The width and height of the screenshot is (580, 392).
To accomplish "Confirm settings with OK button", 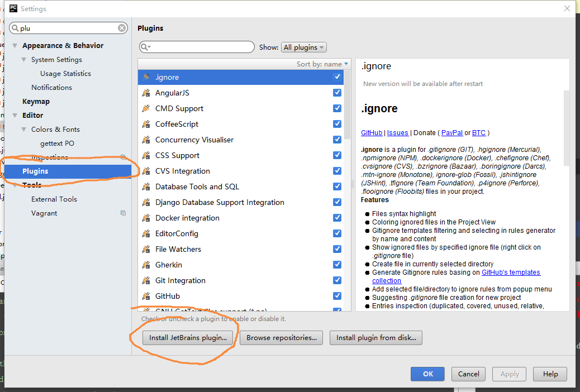I will click(427, 374).
